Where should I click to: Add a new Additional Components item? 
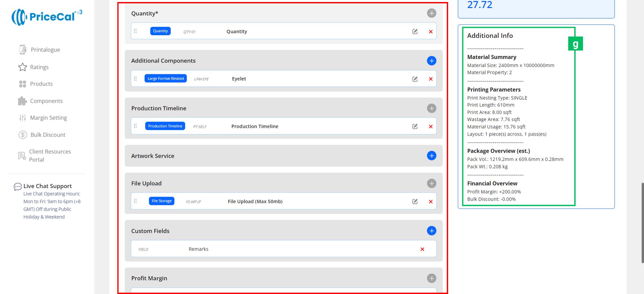click(431, 61)
